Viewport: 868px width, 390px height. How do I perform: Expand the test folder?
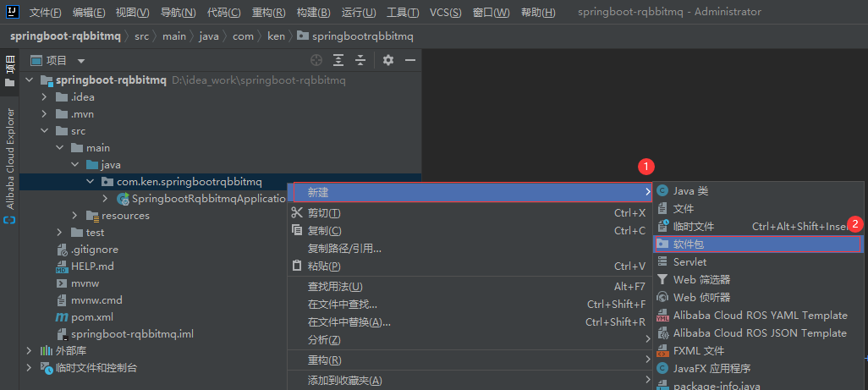click(x=60, y=233)
